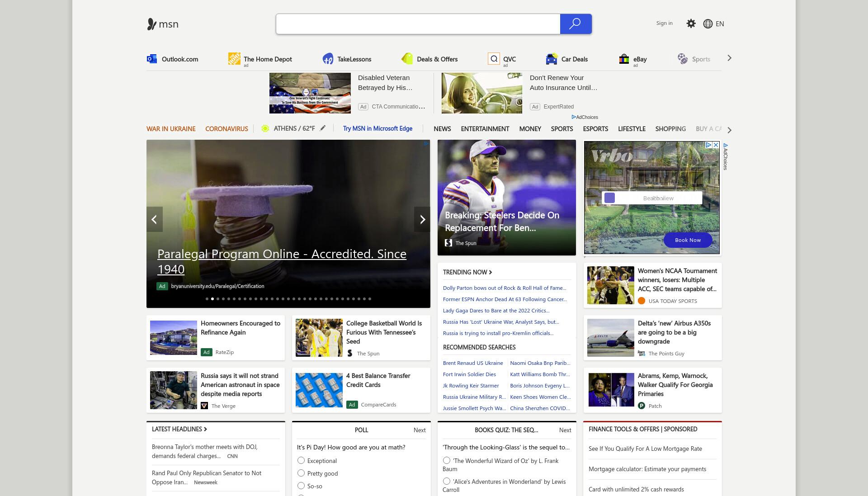Focus the MSN search input field
Image resolution: width=868 pixels, height=496 pixels.
[418, 24]
